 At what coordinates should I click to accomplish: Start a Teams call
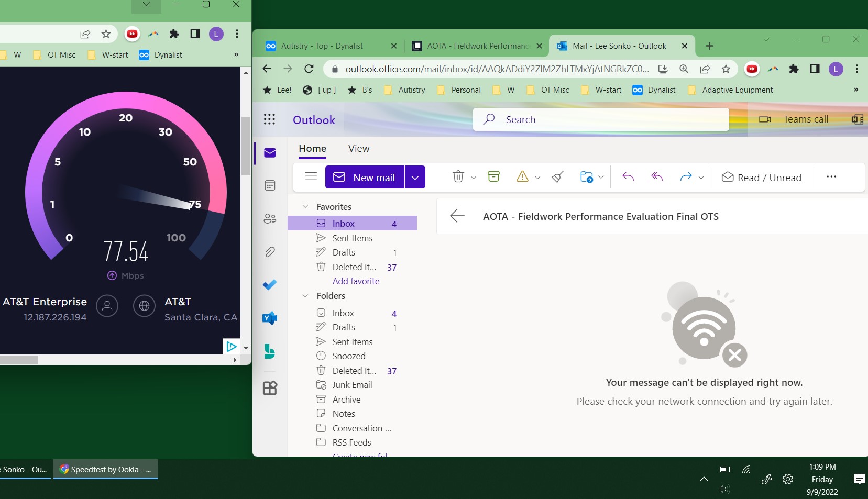pyautogui.click(x=794, y=119)
